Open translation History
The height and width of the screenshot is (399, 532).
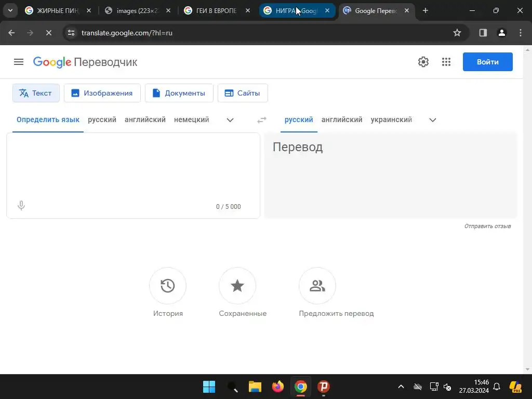coord(168,286)
